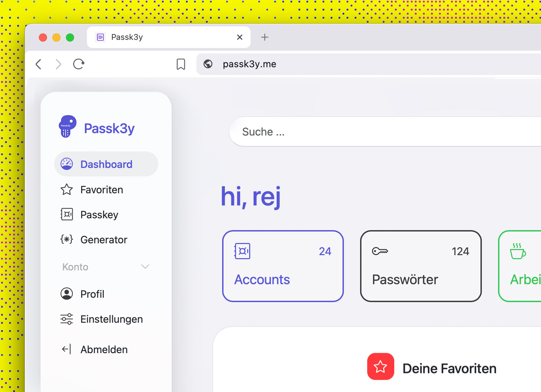Click the globe site info icon
The image size is (541, 392).
point(208,64)
